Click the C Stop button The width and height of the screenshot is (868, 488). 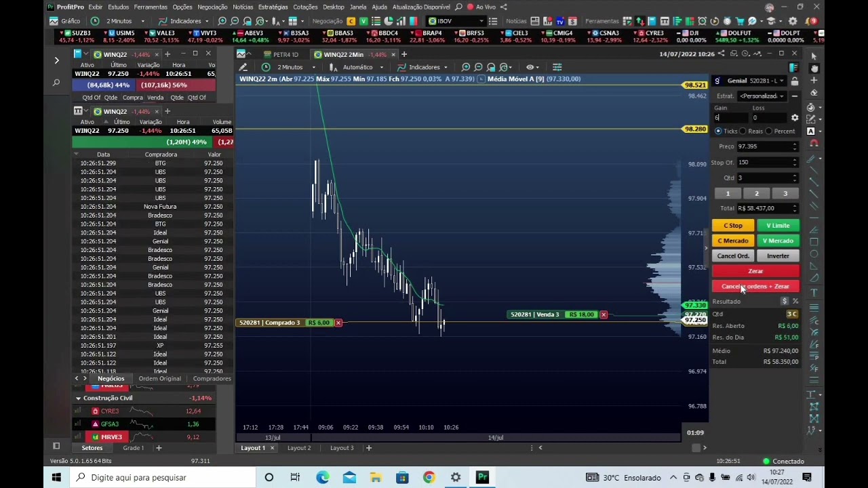click(x=733, y=226)
